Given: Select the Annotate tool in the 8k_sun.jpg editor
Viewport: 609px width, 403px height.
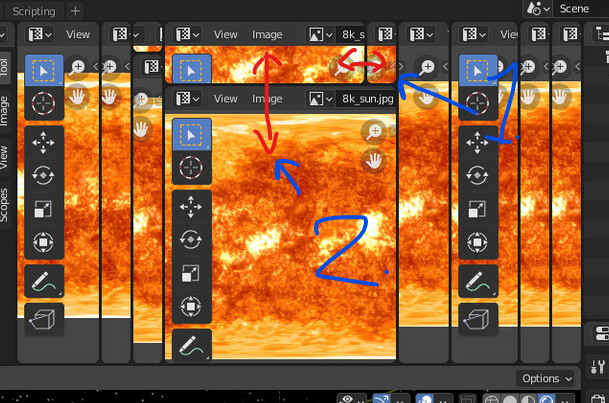Looking at the screenshot, I should [191, 345].
